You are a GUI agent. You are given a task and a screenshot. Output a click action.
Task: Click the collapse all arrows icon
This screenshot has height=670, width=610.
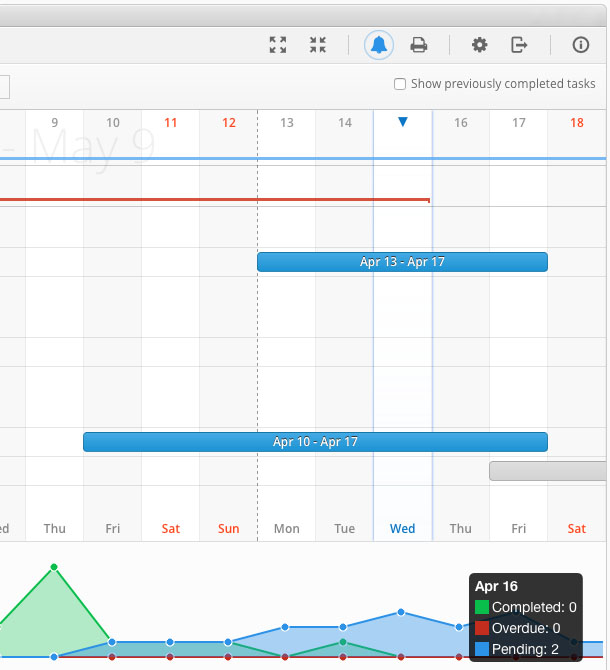318,45
